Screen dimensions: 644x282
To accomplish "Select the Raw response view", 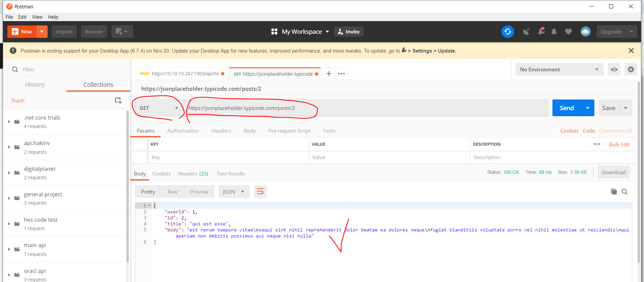I will [172, 192].
